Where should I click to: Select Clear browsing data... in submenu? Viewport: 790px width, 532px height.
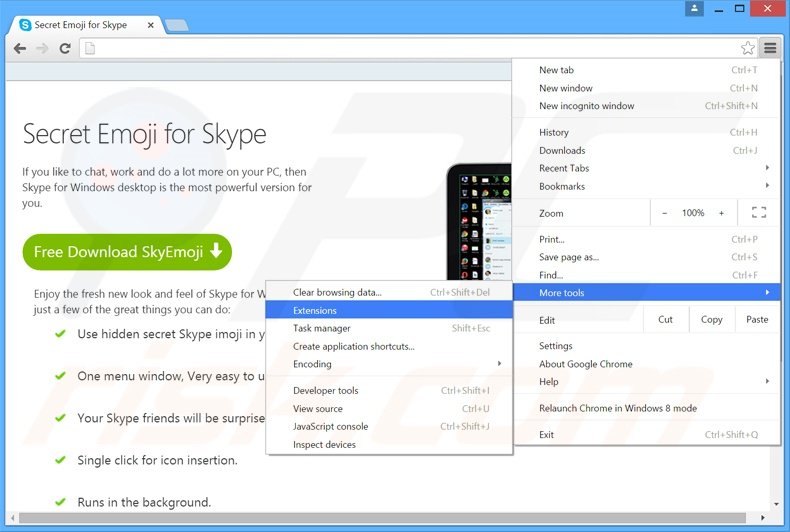389,293
